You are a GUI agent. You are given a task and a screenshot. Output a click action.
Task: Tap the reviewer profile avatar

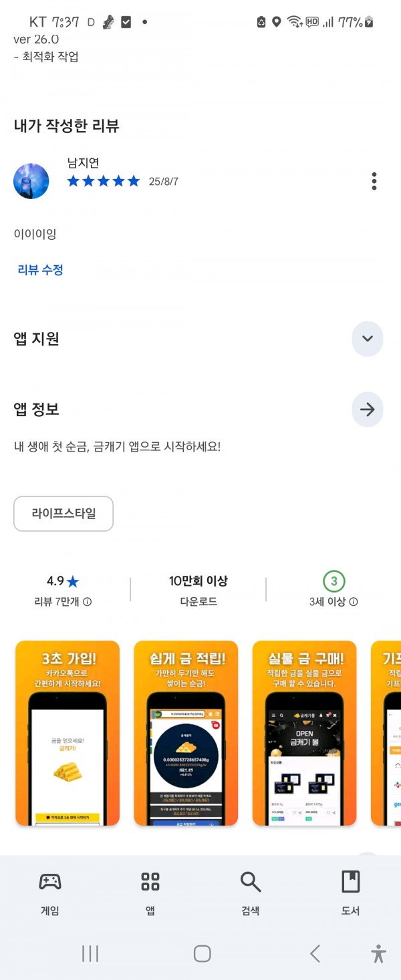(x=31, y=181)
